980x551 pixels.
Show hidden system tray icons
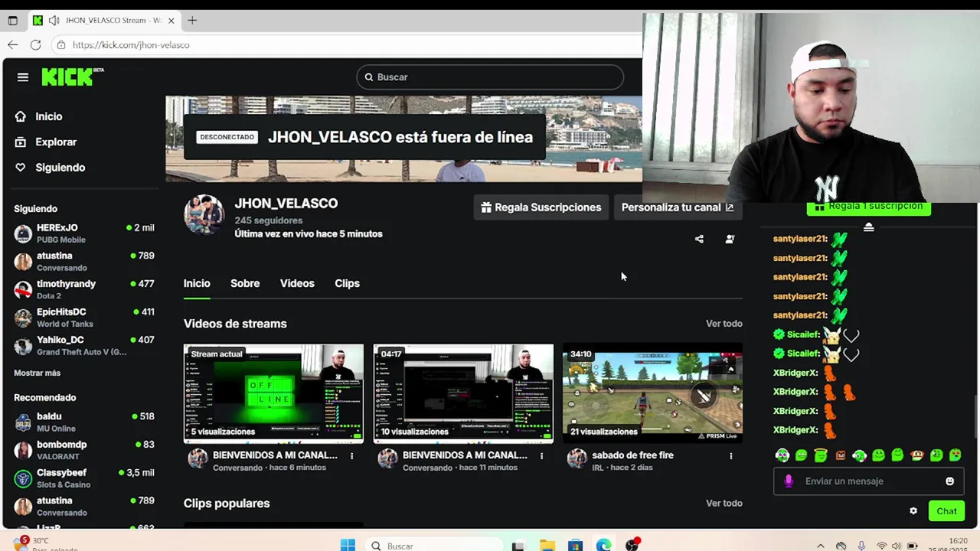click(821, 546)
